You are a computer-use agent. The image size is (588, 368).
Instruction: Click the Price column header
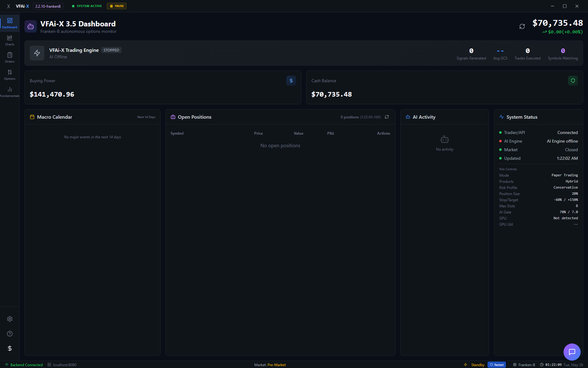pos(258,133)
